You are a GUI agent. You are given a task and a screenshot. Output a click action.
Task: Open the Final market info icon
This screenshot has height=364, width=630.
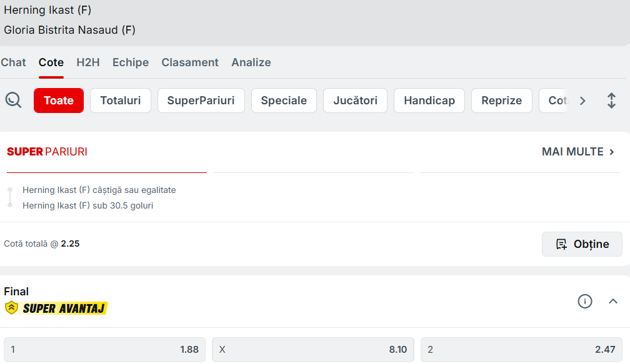coord(584,302)
